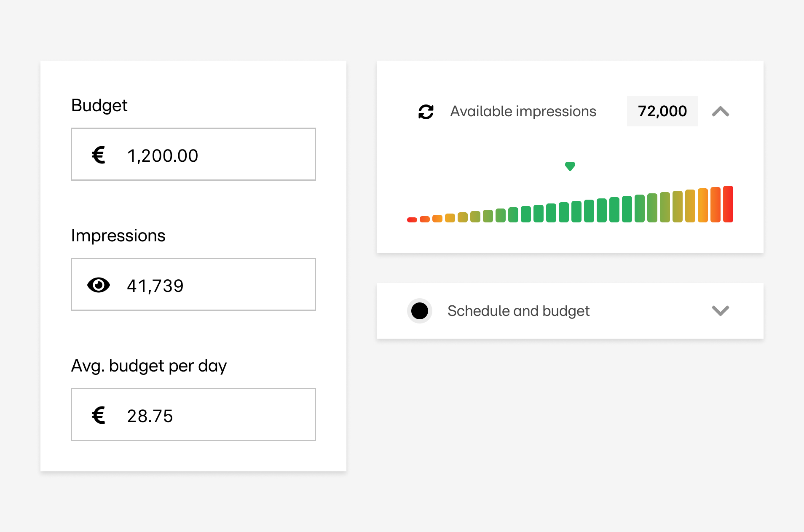804x532 pixels.
Task: Click the euro icon in the Budget field
Action: click(x=99, y=155)
